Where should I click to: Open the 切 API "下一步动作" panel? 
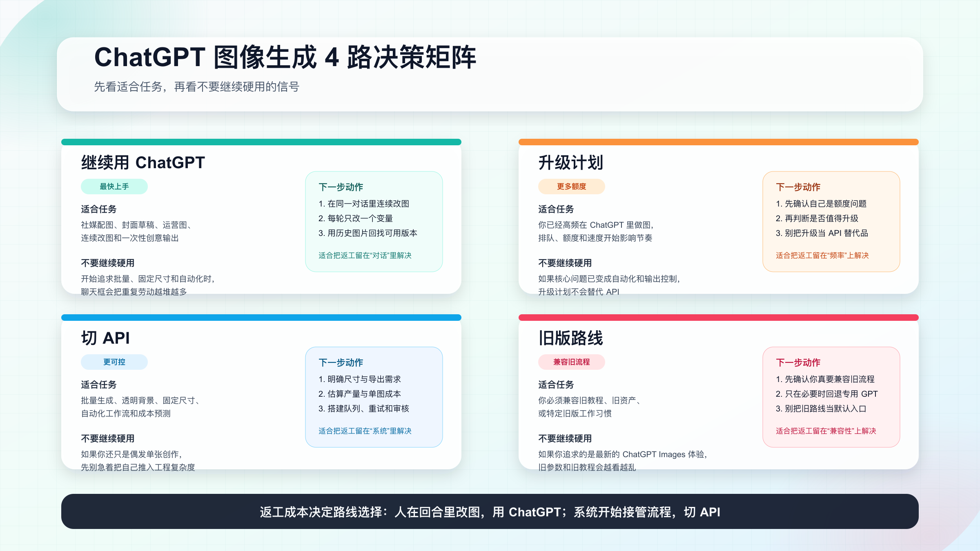(x=374, y=396)
